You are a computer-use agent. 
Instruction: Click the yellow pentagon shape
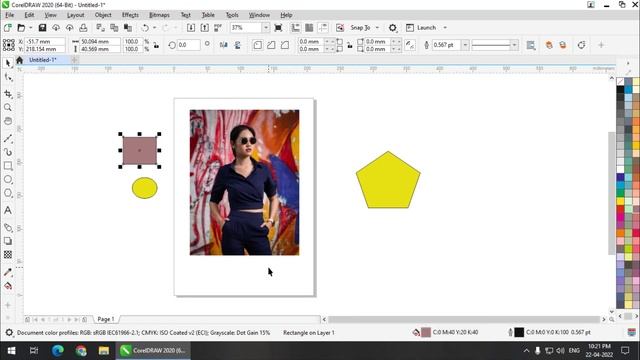(388, 181)
